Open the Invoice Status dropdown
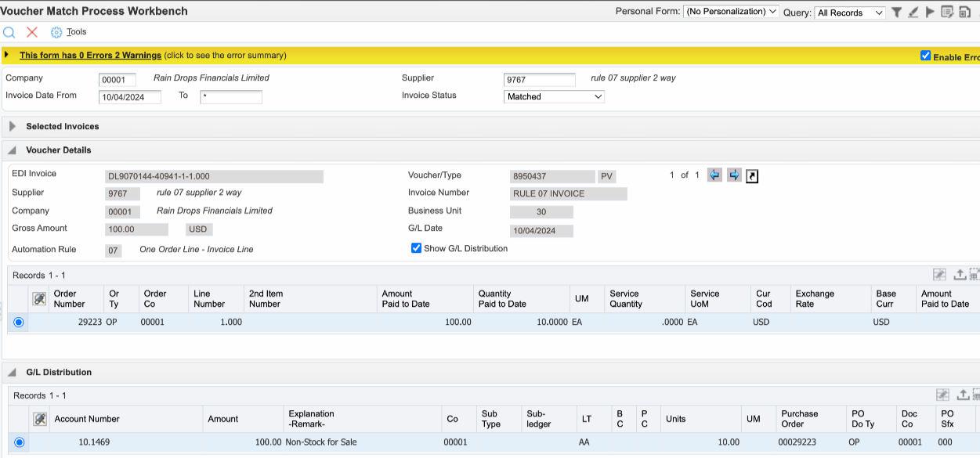 coord(554,96)
